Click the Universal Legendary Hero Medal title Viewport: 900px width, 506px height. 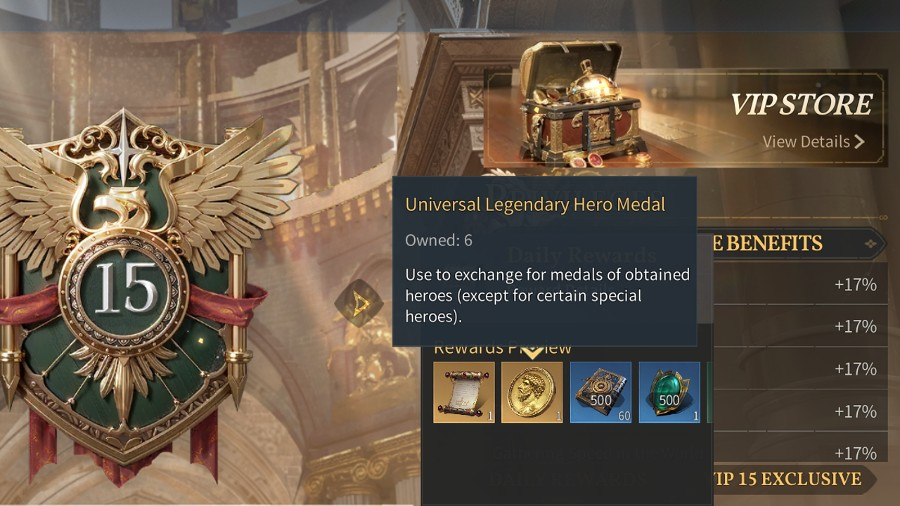535,205
